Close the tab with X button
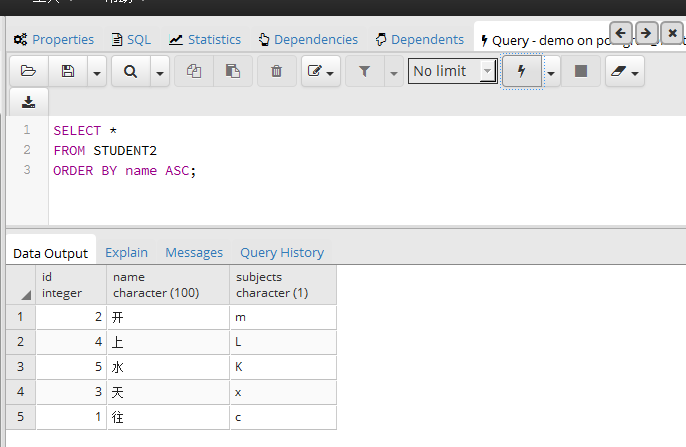 [672, 33]
